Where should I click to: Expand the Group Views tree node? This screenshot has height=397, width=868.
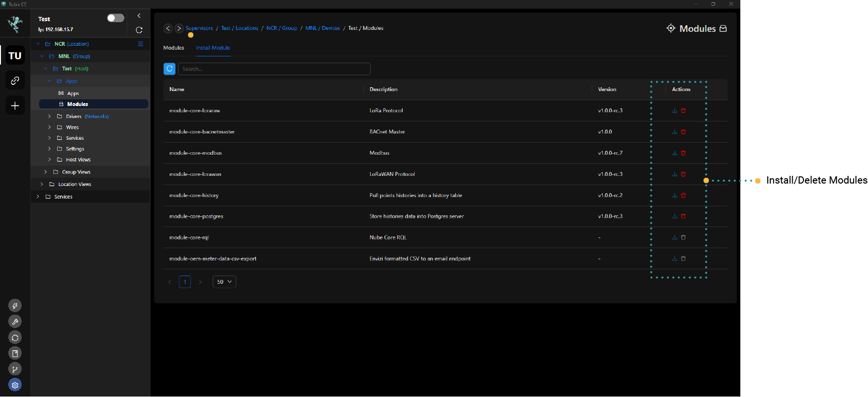point(45,172)
